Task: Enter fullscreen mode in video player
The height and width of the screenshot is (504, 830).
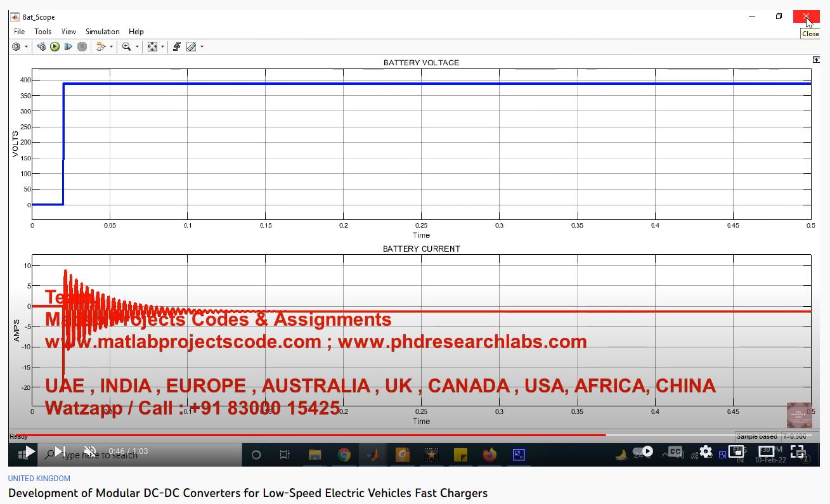Action: 797,451
